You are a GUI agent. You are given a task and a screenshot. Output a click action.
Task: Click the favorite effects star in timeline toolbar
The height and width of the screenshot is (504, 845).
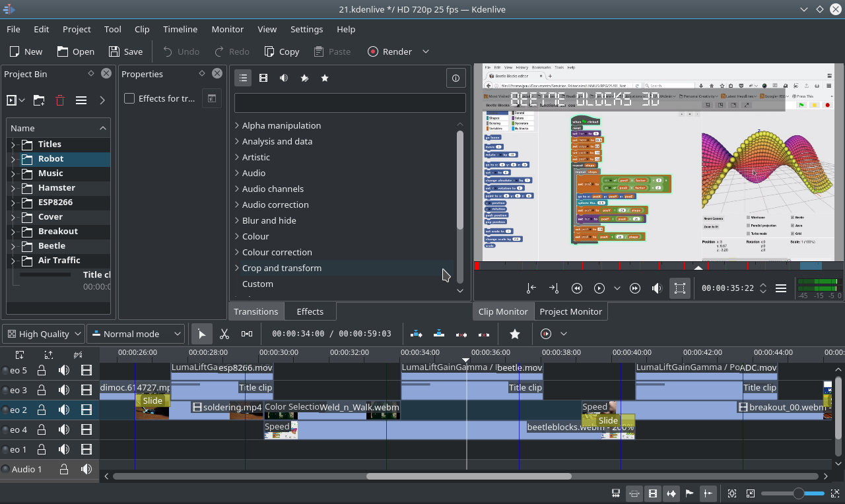[515, 334]
